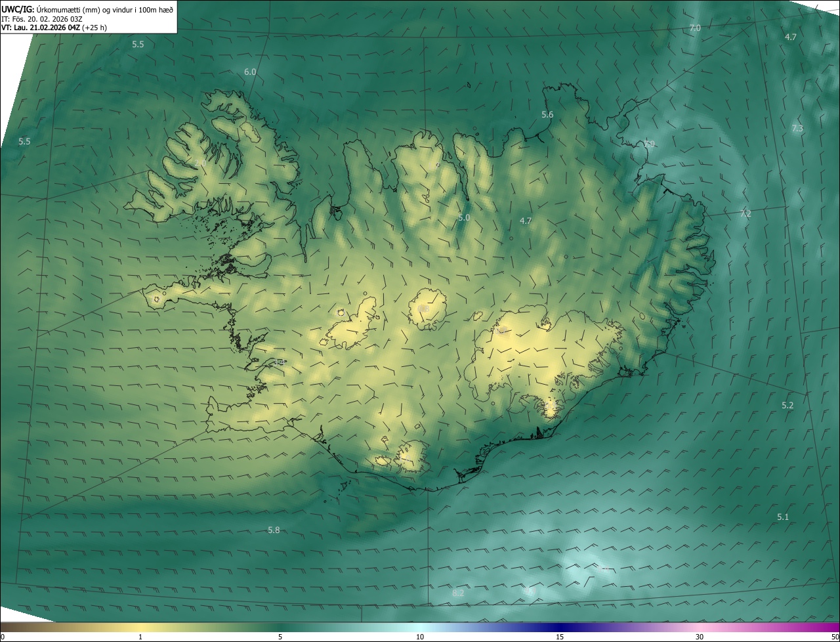The image size is (840, 642).
Task: Click the '10' tick label on the color scale
Action: coord(420,637)
